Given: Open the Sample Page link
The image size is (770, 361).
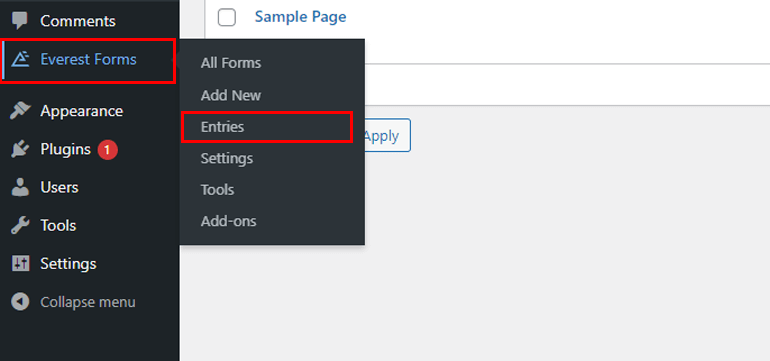Looking at the screenshot, I should coord(301,17).
